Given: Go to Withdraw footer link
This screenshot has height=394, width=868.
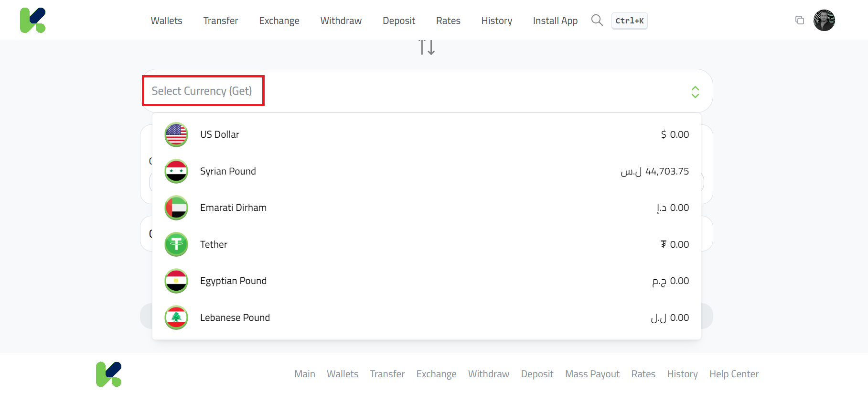Looking at the screenshot, I should coord(489,374).
